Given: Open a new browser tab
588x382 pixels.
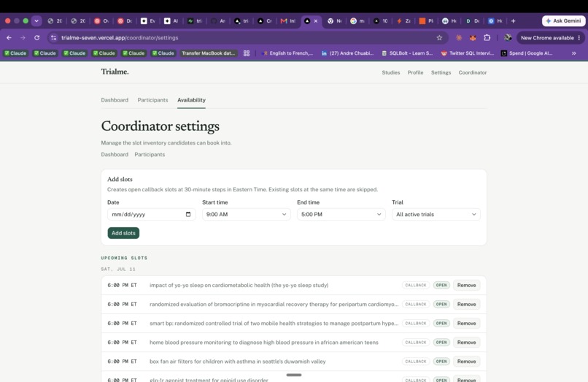Looking at the screenshot, I should tap(513, 21).
